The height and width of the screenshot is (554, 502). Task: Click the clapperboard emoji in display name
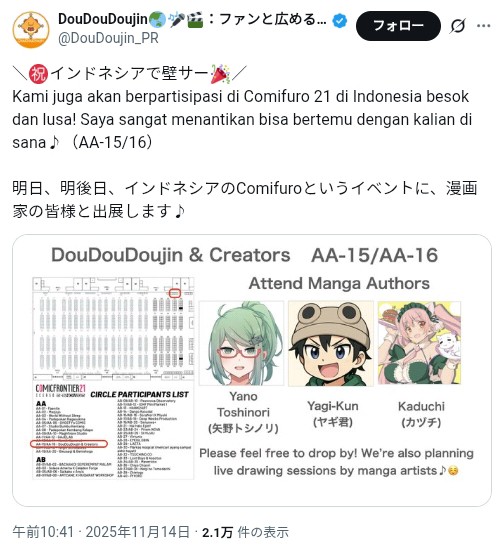pyautogui.click(x=195, y=20)
